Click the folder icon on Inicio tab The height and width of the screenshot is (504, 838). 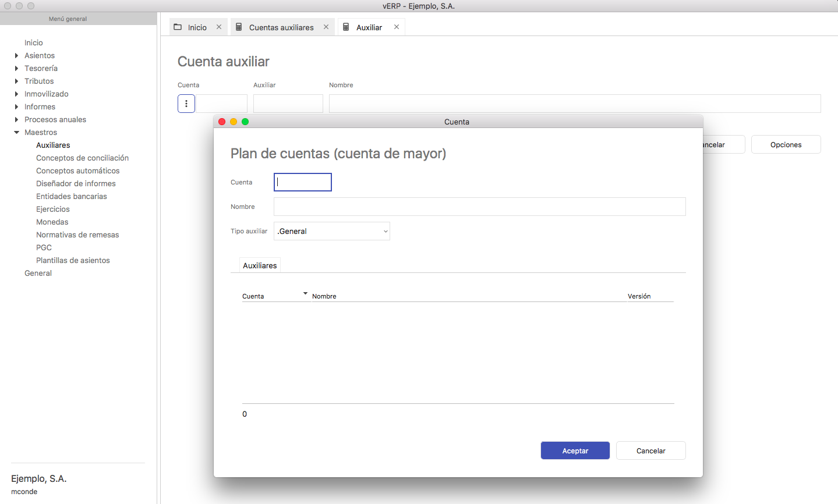tap(178, 27)
